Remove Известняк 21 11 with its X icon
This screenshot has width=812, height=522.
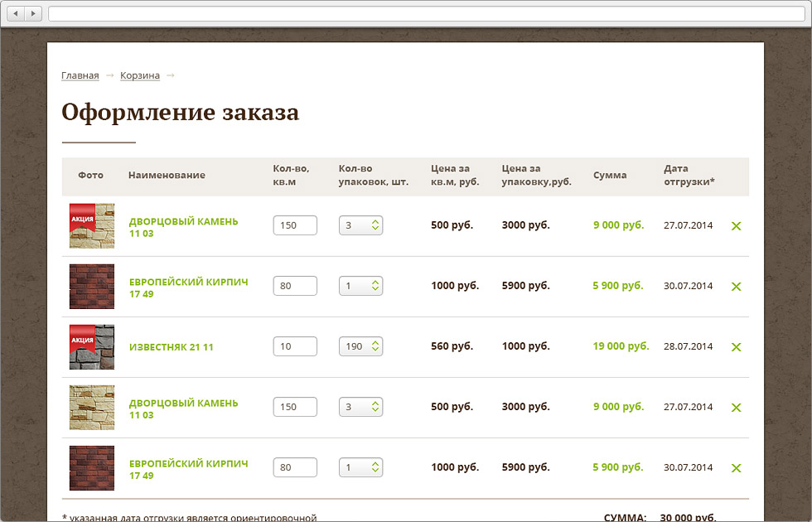tap(736, 347)
